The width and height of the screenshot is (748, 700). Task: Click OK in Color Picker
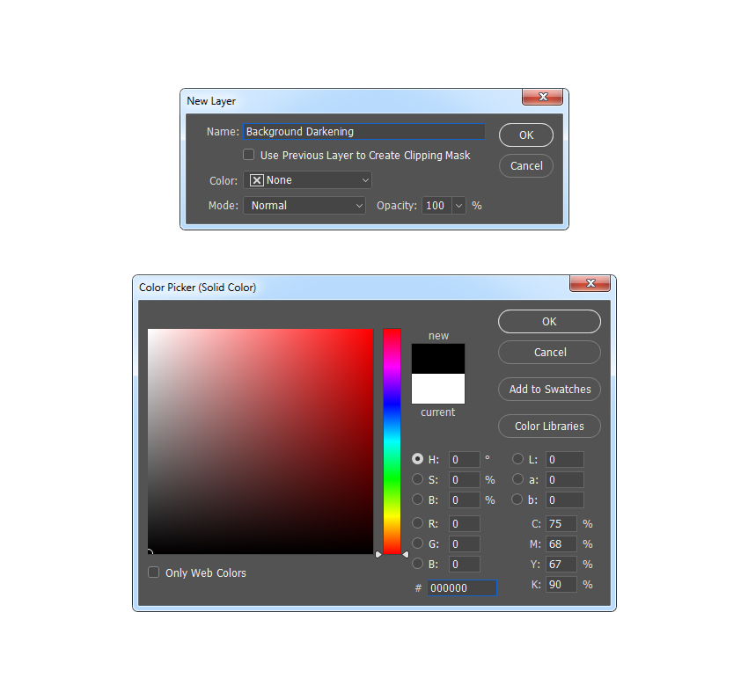coord(549,321)
